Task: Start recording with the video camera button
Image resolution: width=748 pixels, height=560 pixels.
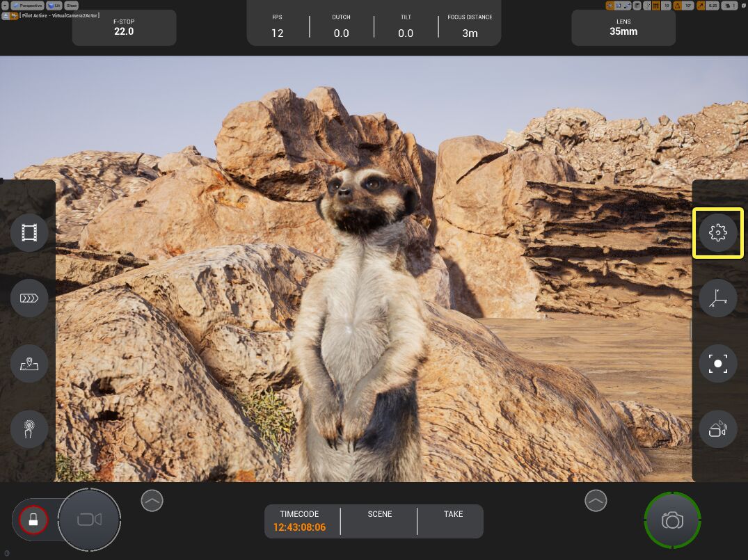Action: (x=89, y=520)
